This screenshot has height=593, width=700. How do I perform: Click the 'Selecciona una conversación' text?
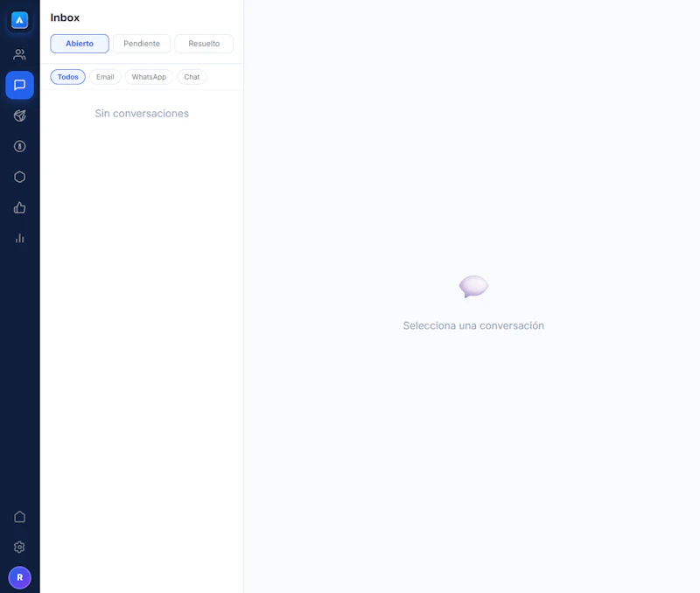click(473, 325)
